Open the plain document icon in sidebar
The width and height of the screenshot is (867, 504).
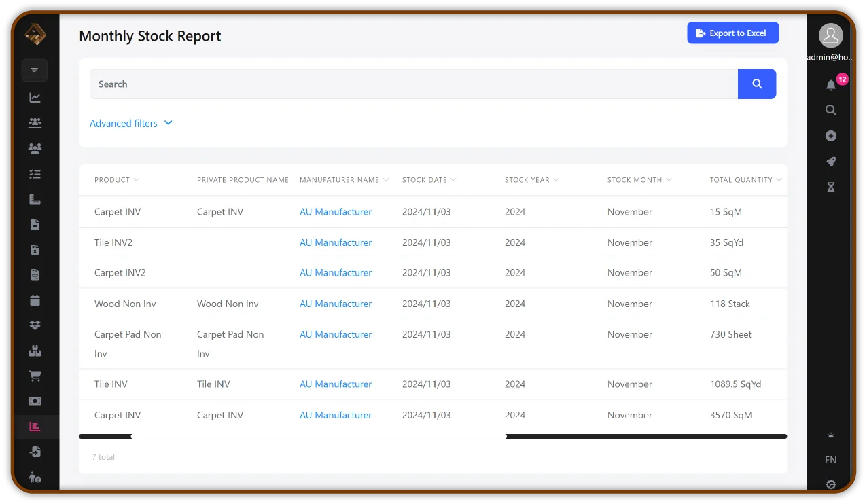point(35,225)
